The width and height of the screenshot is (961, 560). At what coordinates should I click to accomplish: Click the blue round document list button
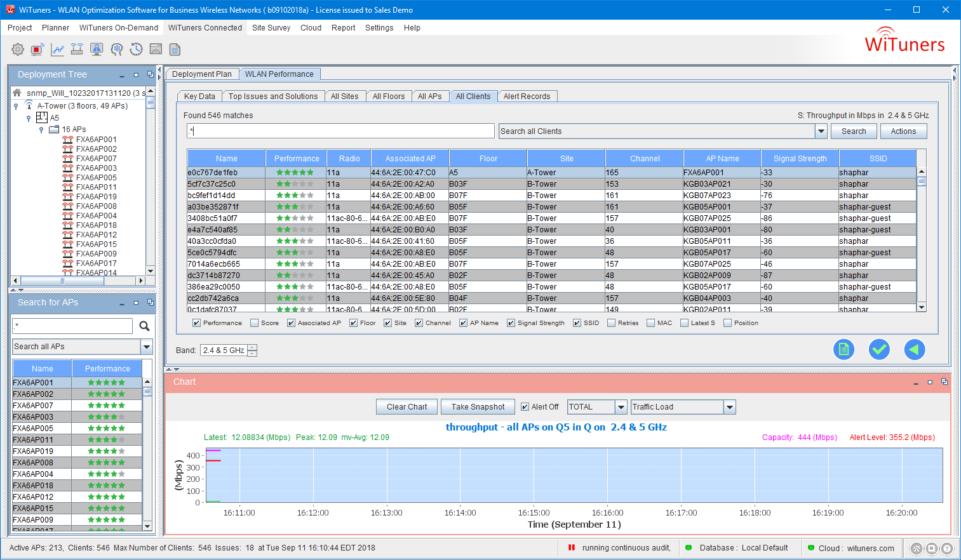843,349
